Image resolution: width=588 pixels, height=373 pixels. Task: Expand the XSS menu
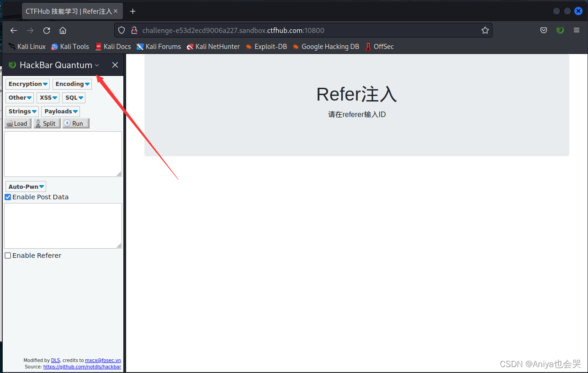click(x=48, y=98)
